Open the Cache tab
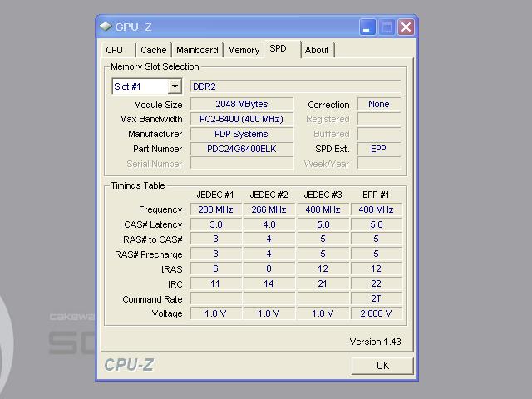 point(153,50)
